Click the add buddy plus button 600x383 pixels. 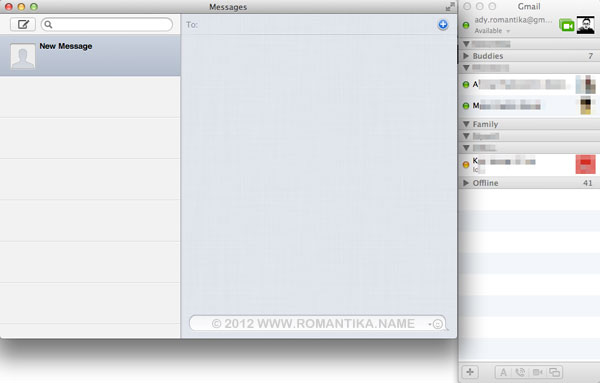[470, 372]
